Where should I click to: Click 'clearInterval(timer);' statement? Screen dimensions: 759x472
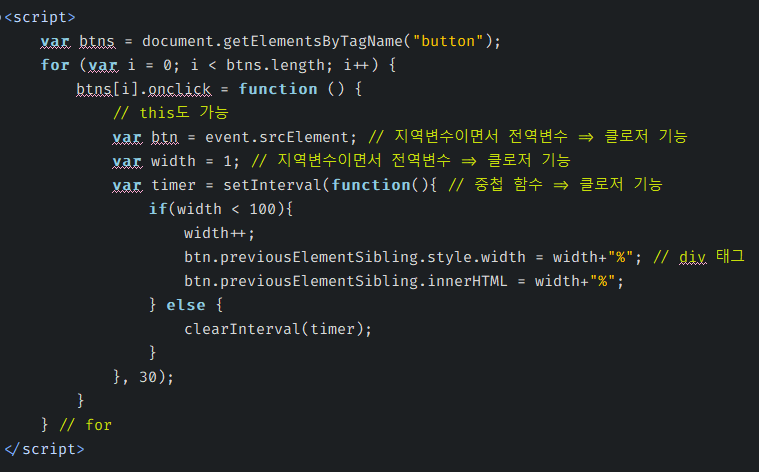[278, 329]
